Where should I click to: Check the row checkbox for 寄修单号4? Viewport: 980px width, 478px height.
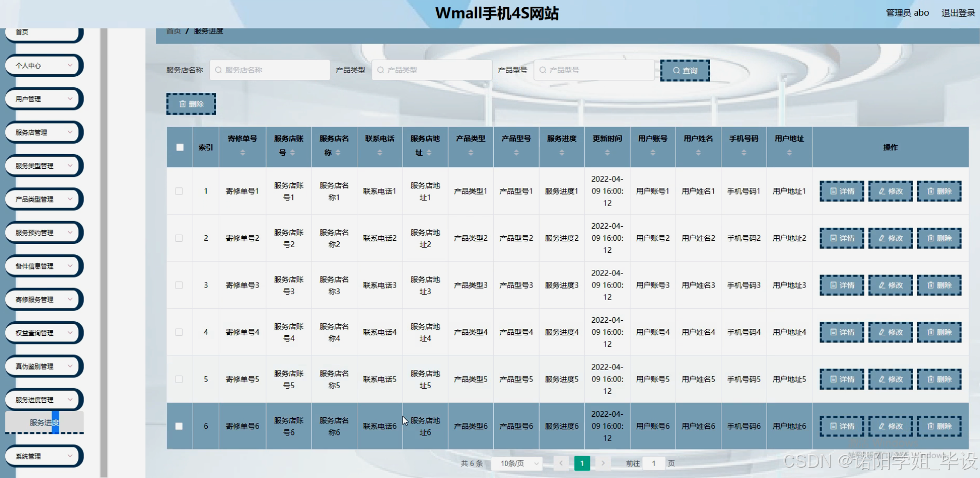click(179, 332)
